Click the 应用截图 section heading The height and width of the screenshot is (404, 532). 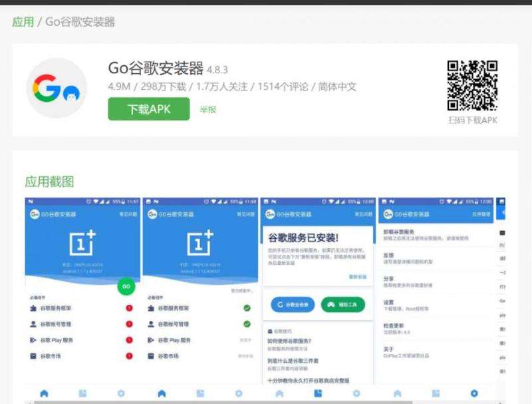click(x=49, y=182)
